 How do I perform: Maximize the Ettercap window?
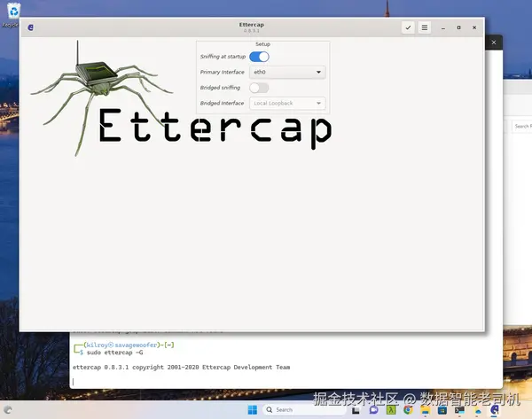(x=458, y=27)
